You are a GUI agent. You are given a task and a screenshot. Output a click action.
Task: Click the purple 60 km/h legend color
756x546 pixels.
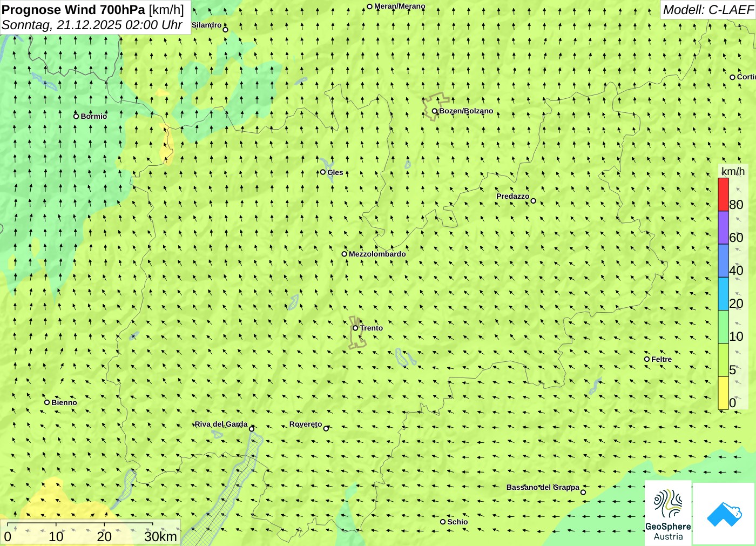coord(723,227)
